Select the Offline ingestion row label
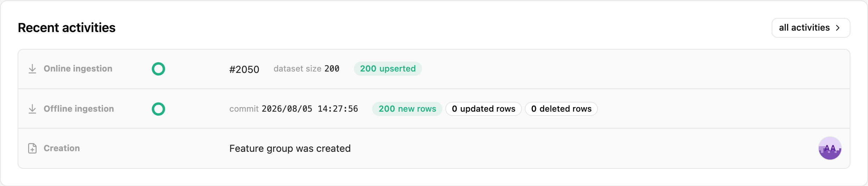Viewport: 868px width, 186px height. click(79, 109)
